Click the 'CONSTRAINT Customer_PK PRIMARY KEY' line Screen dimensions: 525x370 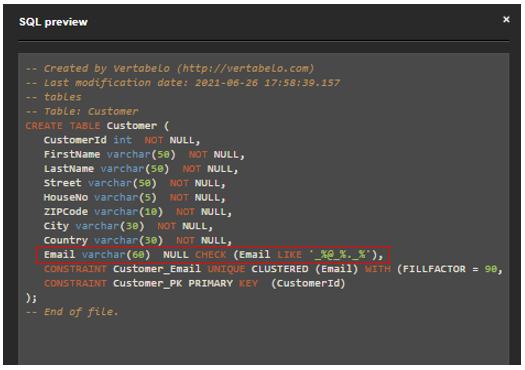[x=195, y=284]
